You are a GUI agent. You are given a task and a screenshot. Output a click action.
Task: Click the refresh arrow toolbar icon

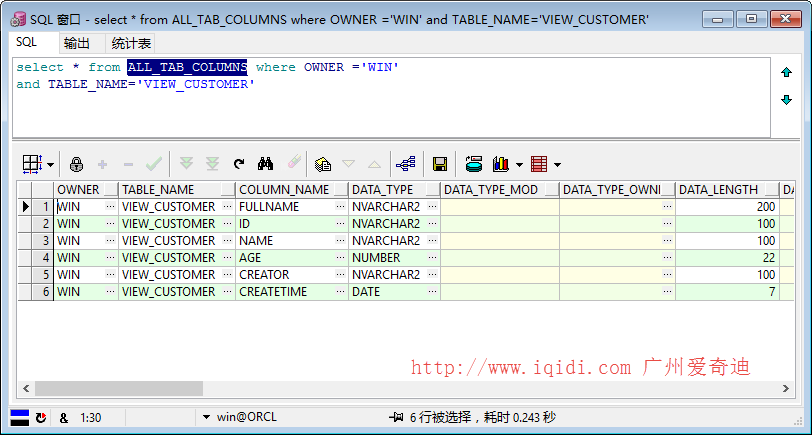pyautogui.click(x=239, y=164)
